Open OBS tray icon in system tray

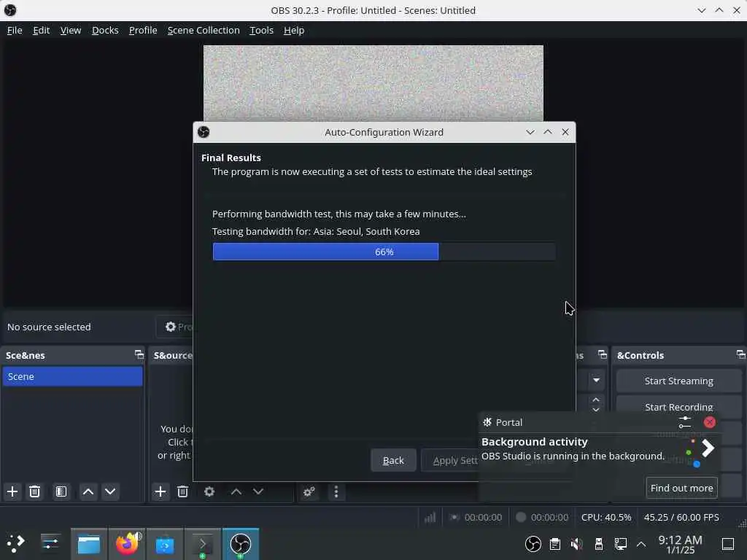[x=533, y=544]
